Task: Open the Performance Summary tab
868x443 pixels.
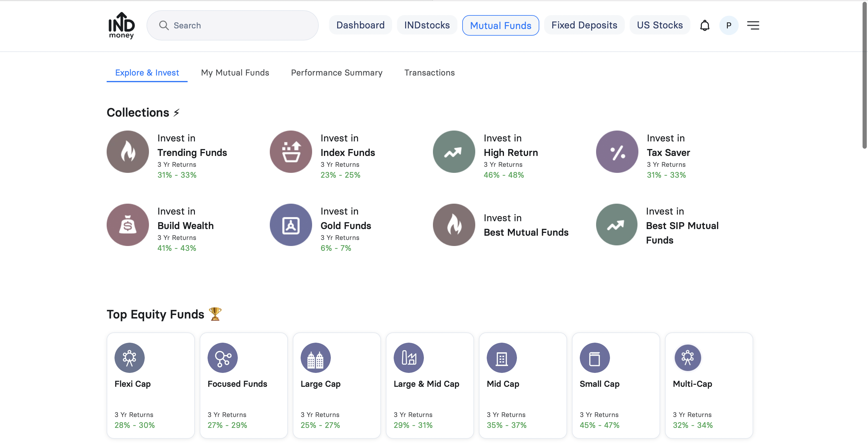Action: 337,73
